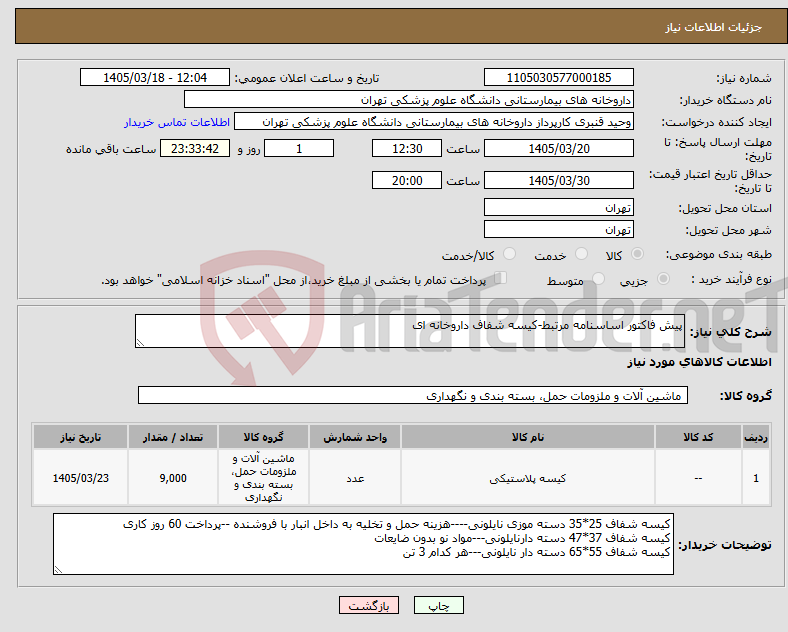Image resolution: width=788 pixels, height=632 pixels.
Task: Select the متوسط purchase type radio
Action: pyautogui.click(x=599, y=279)
